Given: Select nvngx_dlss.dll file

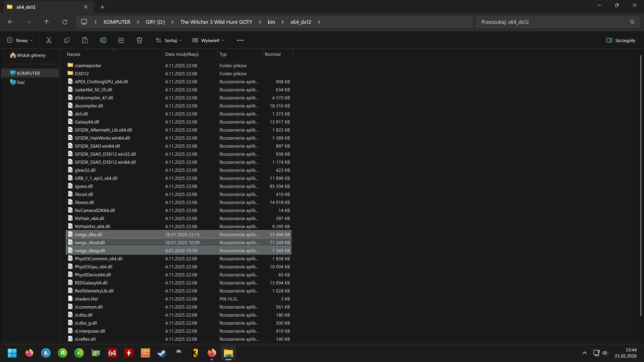Looking at the screenshot, I should pyautogui.click(x=179, y=234).
